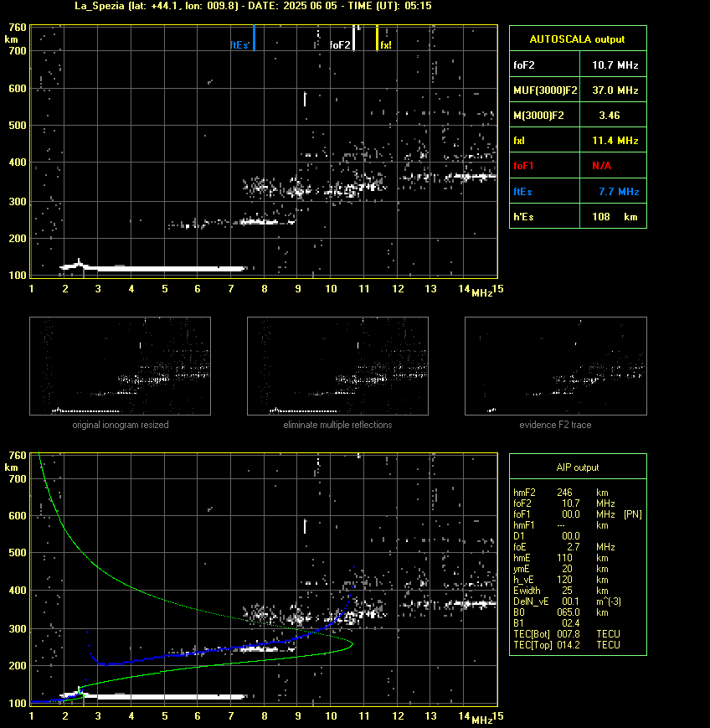Click the DelN_vE 00.1 row
Image resolution: width=710 pixels, height=728 pixels.
[567, 602]
